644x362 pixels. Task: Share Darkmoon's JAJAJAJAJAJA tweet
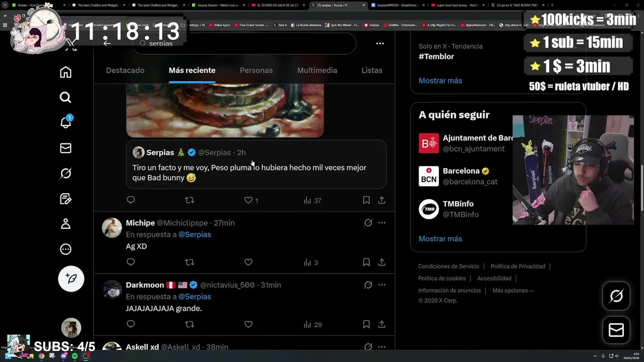point(382,324)
